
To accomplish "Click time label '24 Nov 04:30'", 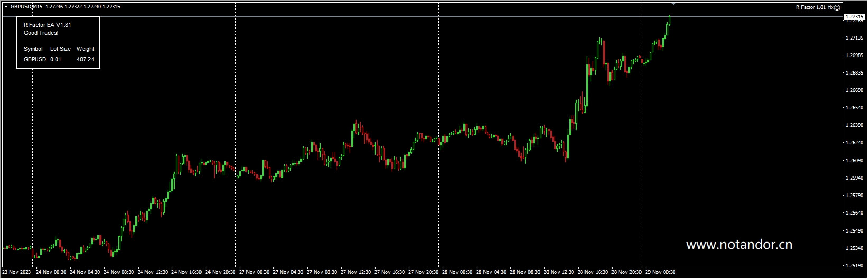I will coord(85,272).
